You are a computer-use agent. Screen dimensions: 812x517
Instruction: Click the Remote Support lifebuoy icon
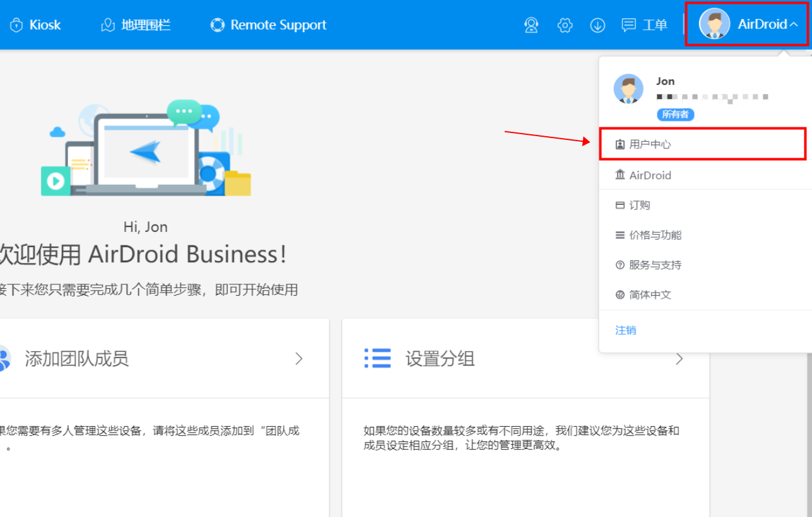click(x=218, y=25)
